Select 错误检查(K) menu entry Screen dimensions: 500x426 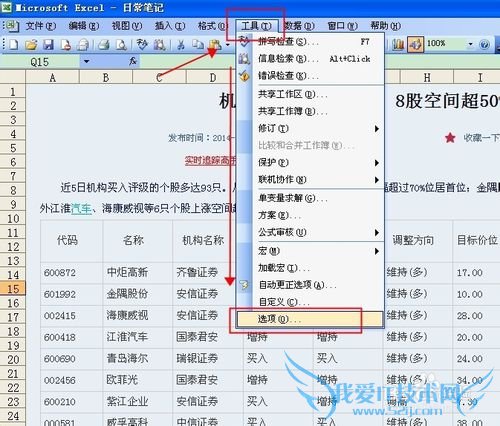point(310,76)
